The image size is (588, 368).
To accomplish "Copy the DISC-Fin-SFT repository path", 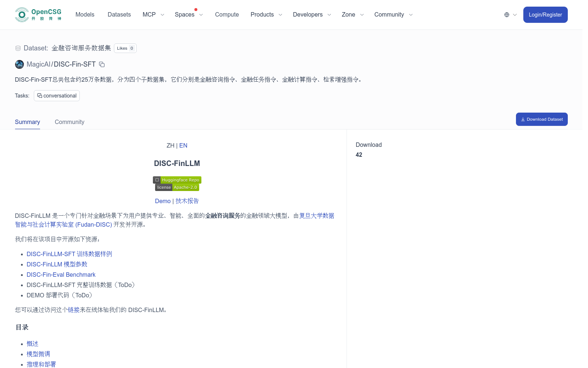I will coord(101,64).
